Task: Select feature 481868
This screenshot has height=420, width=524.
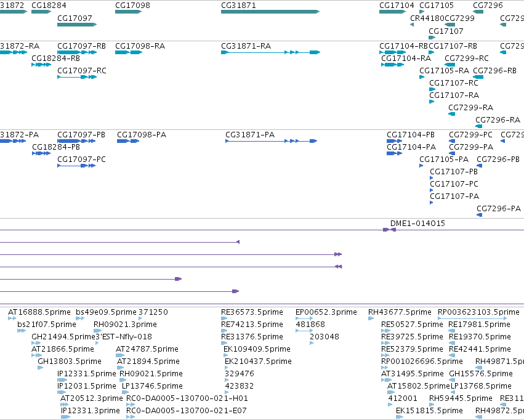Action: pyautogui.click(x=304, y=331)
